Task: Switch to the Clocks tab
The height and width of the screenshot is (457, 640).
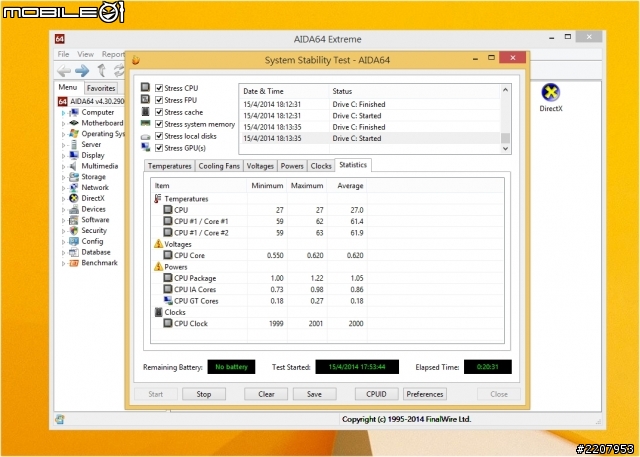Action: click(x=321, y=166)
